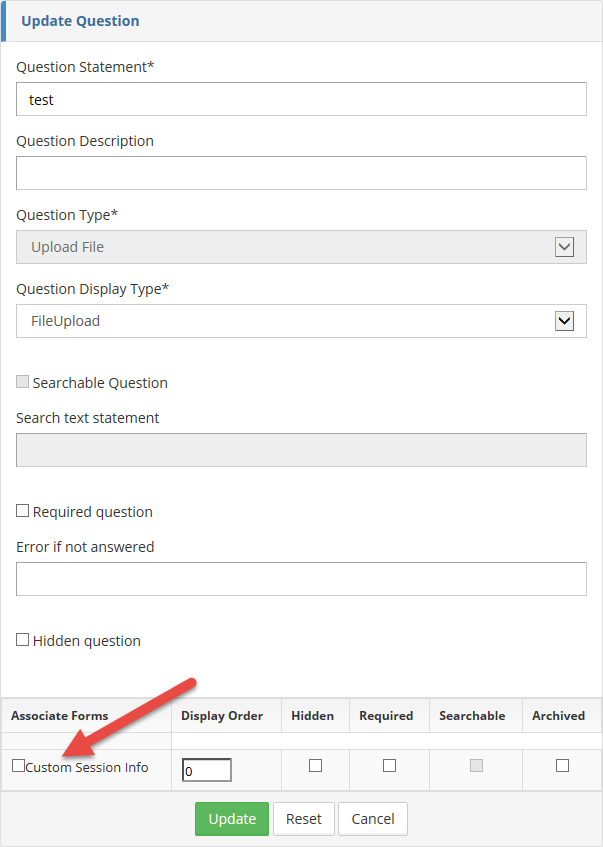Tick the Archived column checkbox in table
Viewport: 603px width, 847px height.
pos(562,766)
